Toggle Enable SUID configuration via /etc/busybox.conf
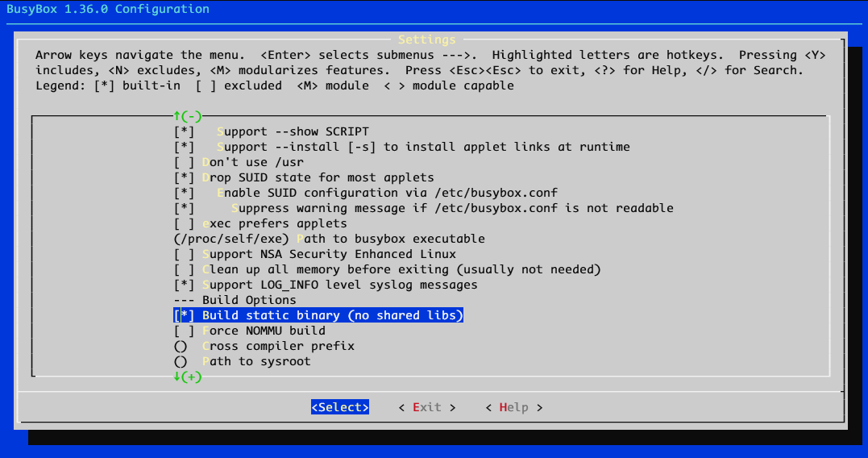The image size is (868, 458). [366, 194]
